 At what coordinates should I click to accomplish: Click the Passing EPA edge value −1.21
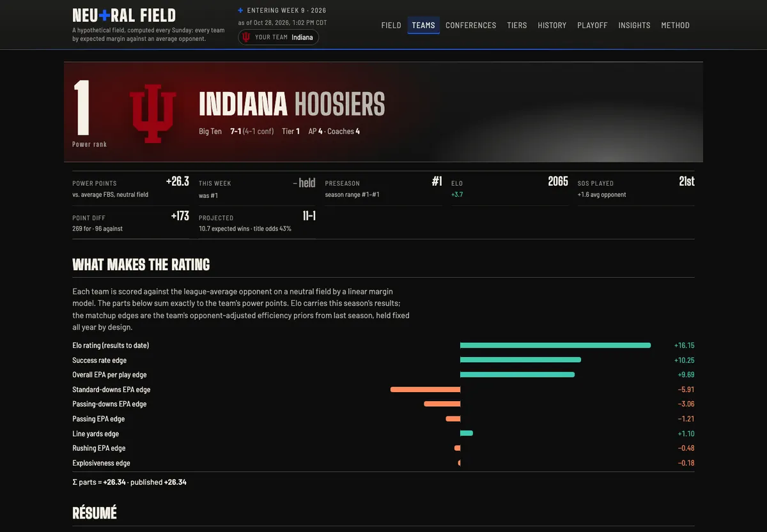tap(686, 419)
